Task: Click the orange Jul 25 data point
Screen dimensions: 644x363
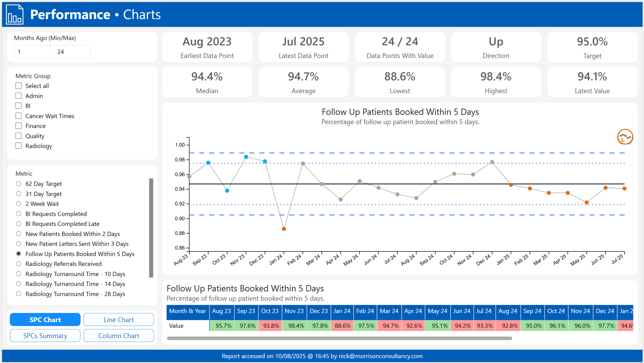Action: click(x=624, y=189)
